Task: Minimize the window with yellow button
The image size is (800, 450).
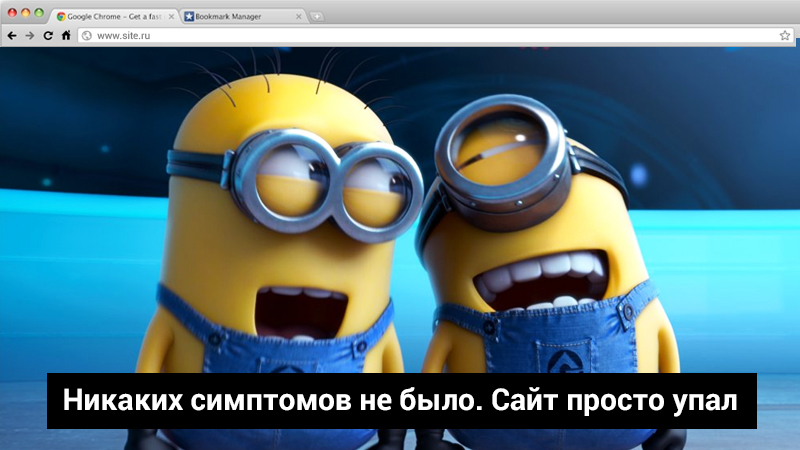Action: [26, 13]
